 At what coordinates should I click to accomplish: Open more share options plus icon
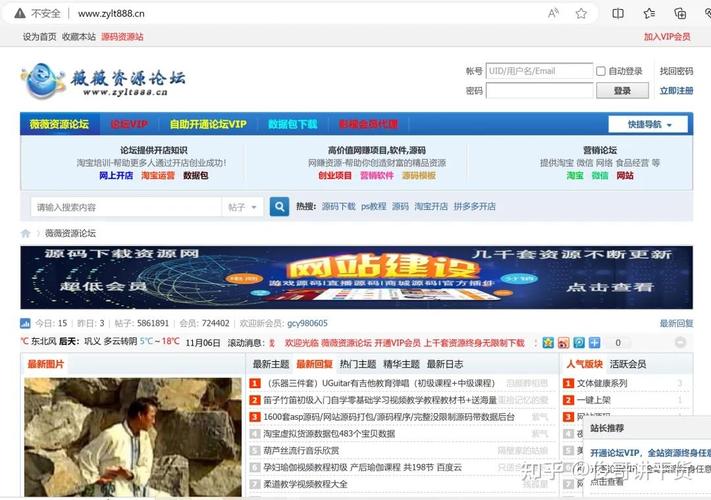[594, 343]
